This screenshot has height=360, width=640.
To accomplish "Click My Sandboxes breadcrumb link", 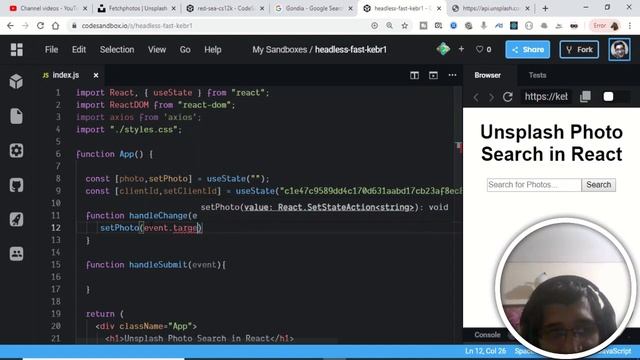I will 279,49.
